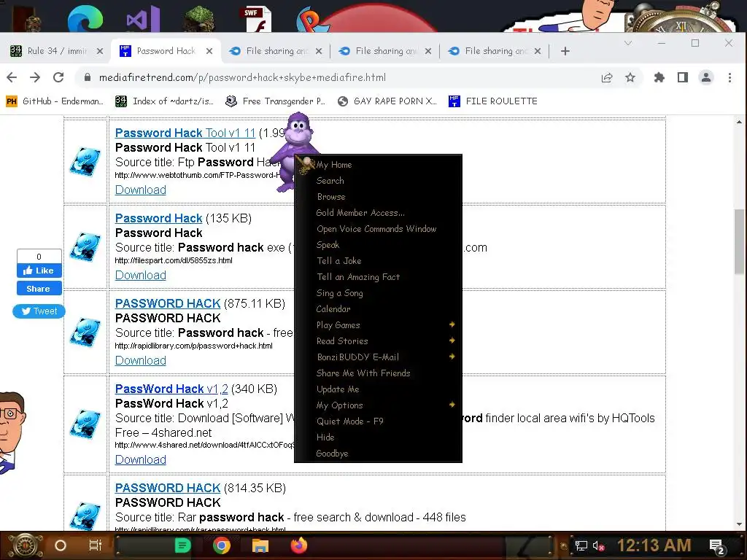Click the share page icon in address bar
Viewport: 747px width, 560px height.
click(606, 77)
